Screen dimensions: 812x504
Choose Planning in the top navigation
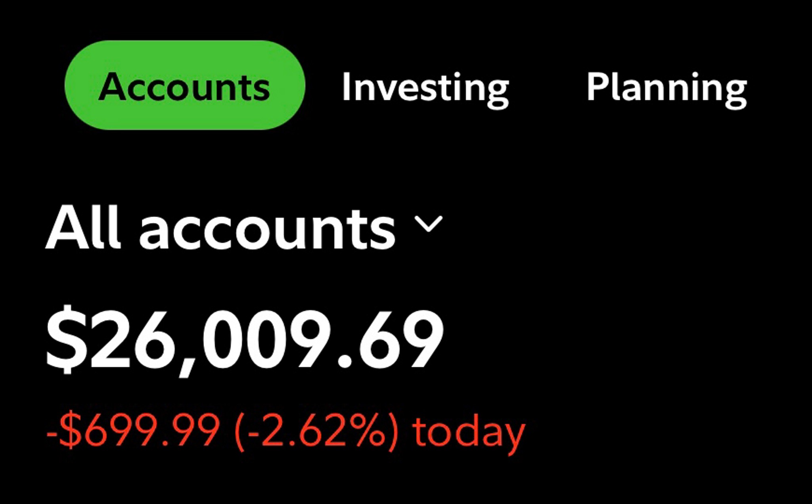click(666, 89)
